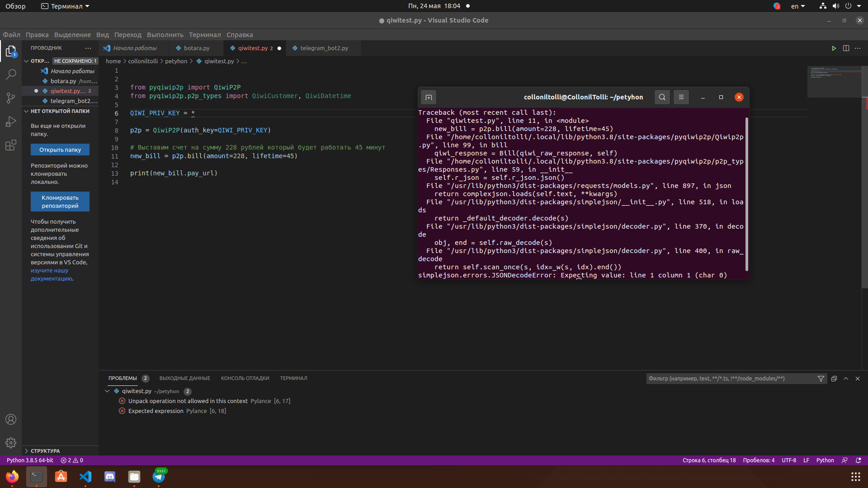
Task: Show applications grid in the dock
Action: [x=855, y=477]
